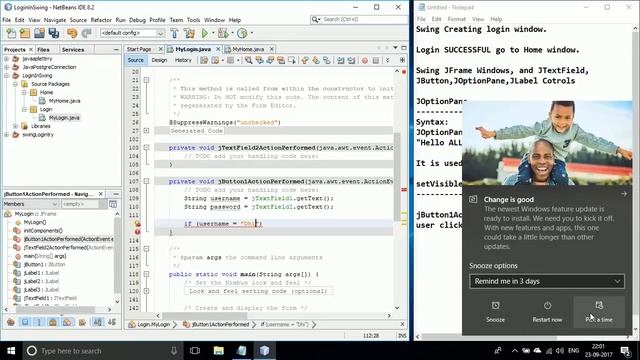The width and height of the screenshot is (640, 360).
Task: Click microphone icon in taskbar search box
Action: pos(173,351)
